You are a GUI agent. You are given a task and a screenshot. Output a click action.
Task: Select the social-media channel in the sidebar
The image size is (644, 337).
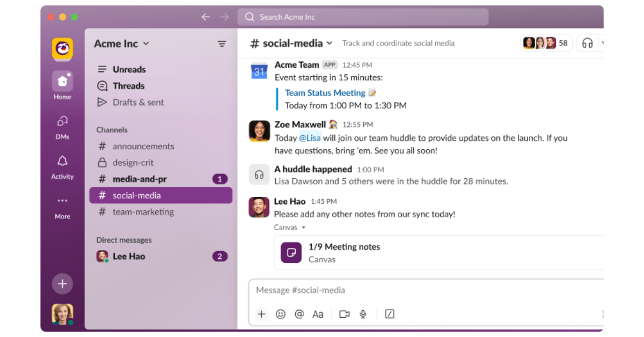point(161,195)
